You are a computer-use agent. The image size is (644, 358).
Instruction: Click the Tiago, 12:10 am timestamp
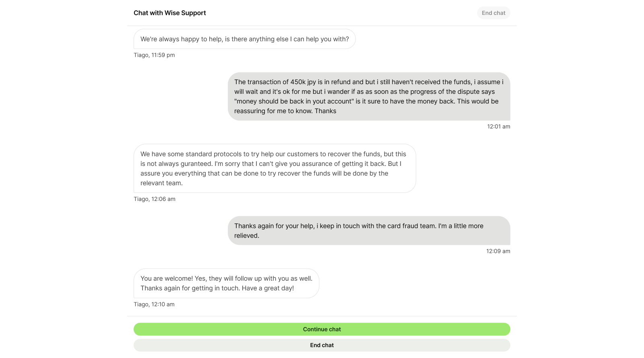click(x=154, y=304)
